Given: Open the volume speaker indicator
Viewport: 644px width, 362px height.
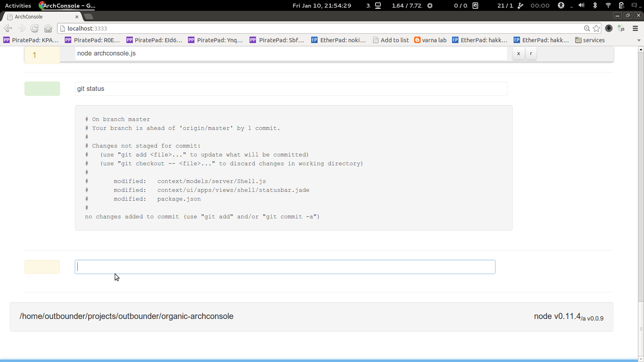Looking at the screenshot, I should coord(581,5).
